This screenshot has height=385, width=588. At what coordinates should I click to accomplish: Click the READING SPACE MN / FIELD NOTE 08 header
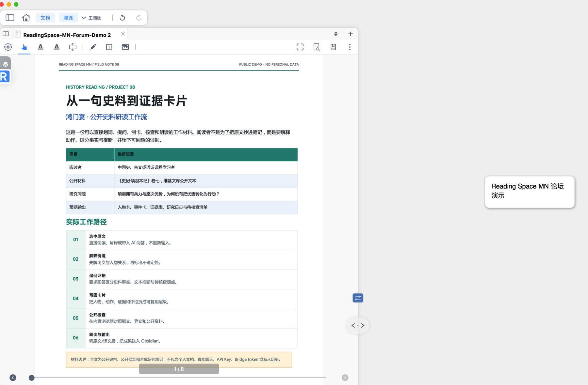tap(89, 65)
